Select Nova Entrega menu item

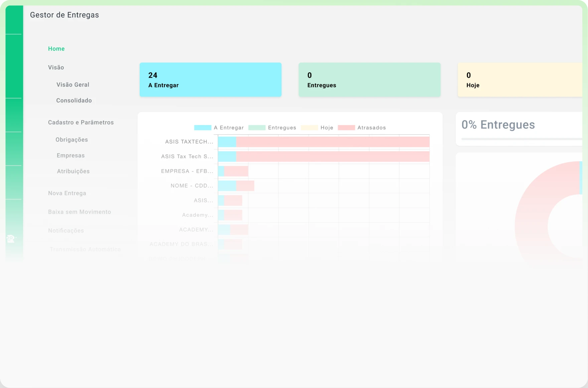point(67,193)
